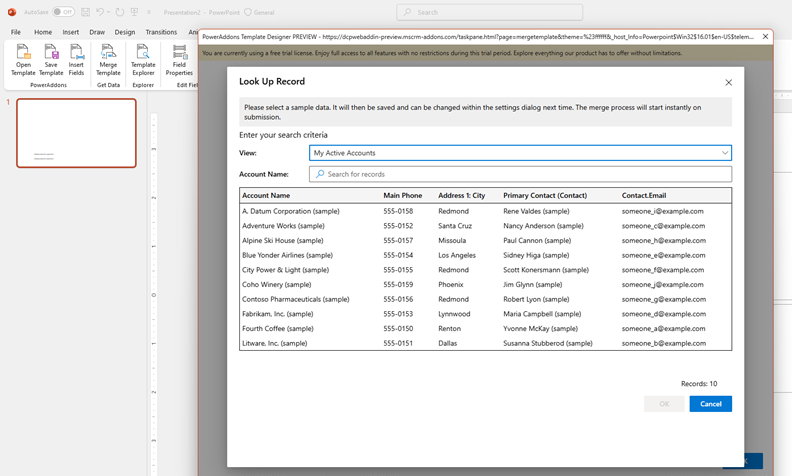The width and height of the screenshot is (792, 476).
Task: Select Fourth Coffee (sample) record
Action: pyautogui.click(x=485, y=328)
